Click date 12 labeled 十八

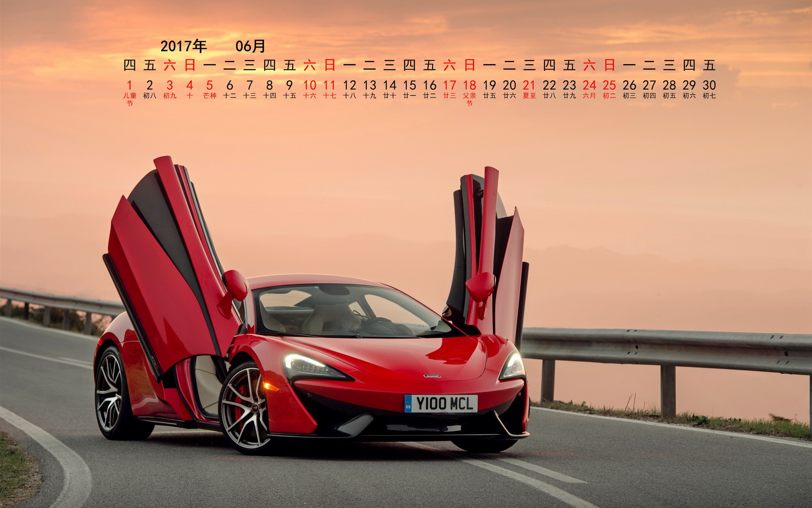coord(349,86)
